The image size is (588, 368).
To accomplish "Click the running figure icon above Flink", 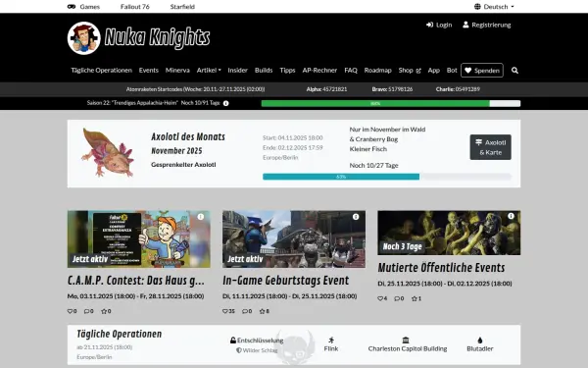I will pyautogui.click(x=331, y=340).
